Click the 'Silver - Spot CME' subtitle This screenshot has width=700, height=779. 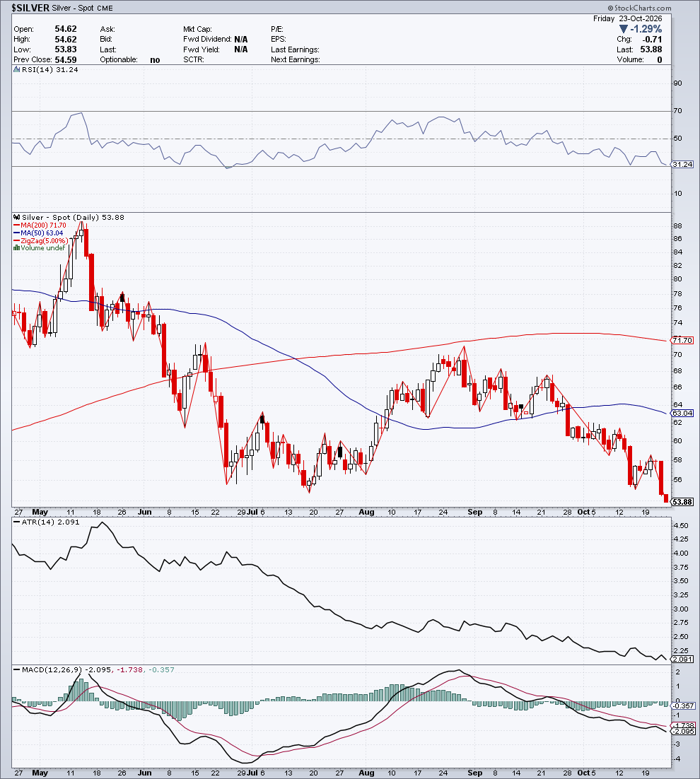click(x=83, y=8)
